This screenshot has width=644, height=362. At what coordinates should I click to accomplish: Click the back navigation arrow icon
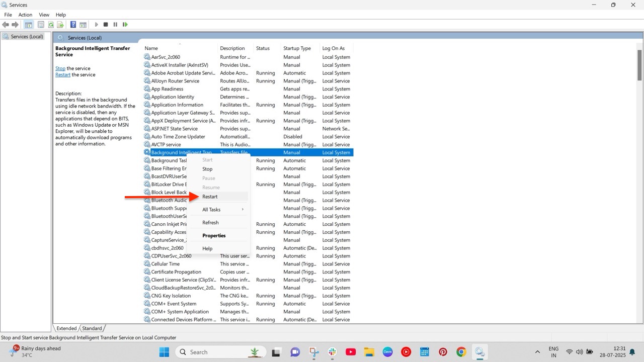tap(6, 24)
